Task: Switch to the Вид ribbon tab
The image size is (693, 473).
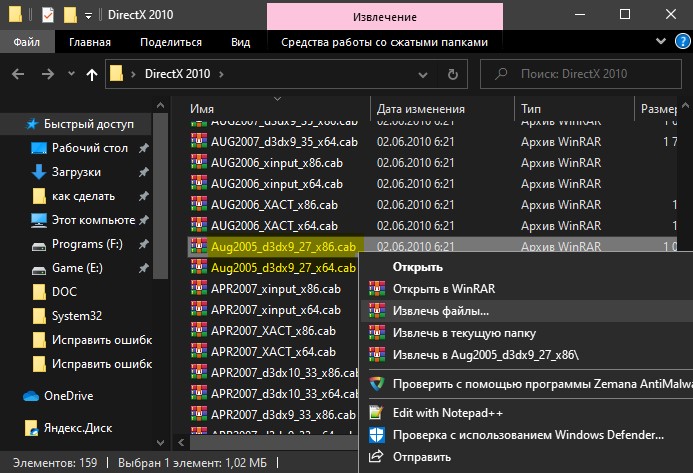Action: tap(240, 42)
